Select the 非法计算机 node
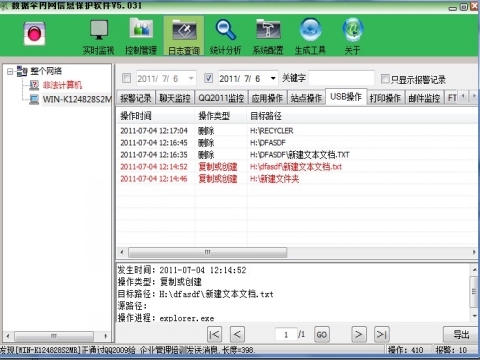This screenshot has width=480, height=360. (x=62, y=85)
